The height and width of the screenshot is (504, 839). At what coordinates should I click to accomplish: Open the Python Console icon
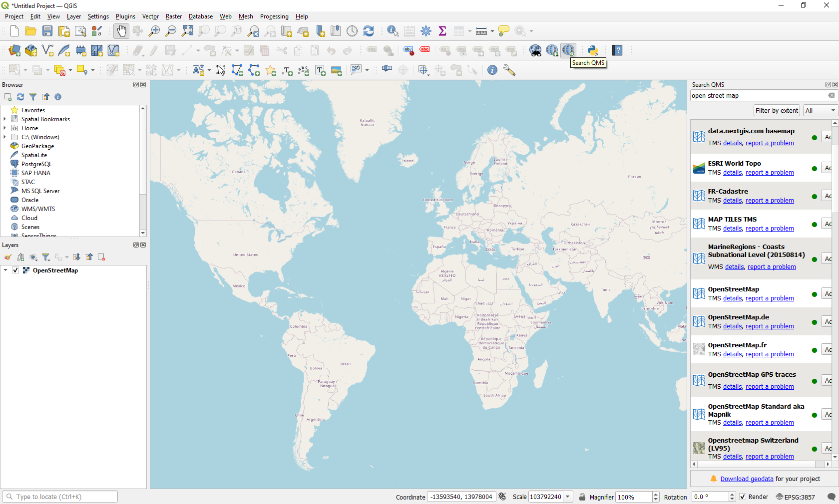click(x=593, y=50)
